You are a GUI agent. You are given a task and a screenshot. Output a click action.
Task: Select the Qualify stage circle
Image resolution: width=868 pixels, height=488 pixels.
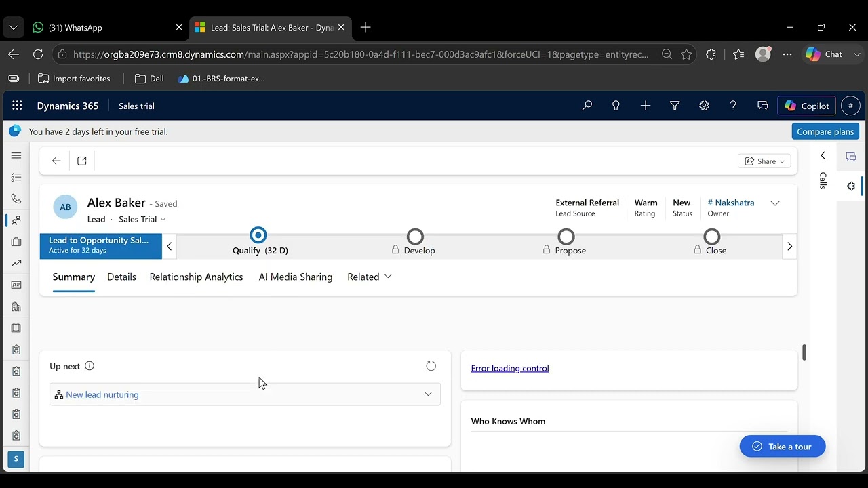(x=258, y=235)
